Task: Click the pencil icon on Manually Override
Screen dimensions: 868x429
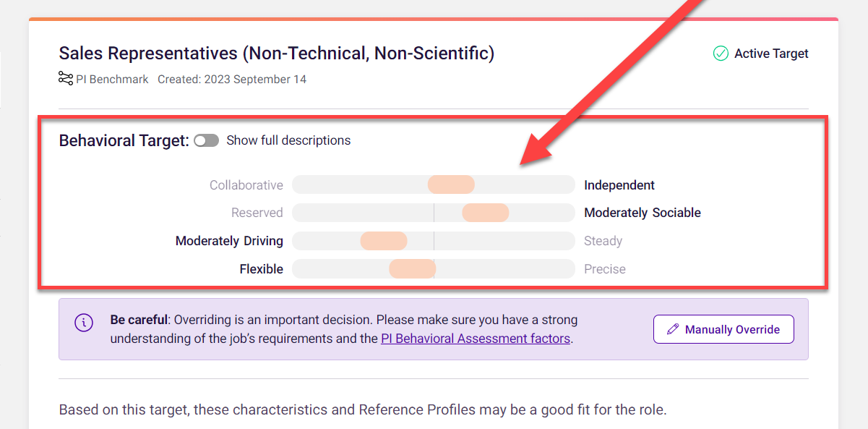Action: pos(673,329)
